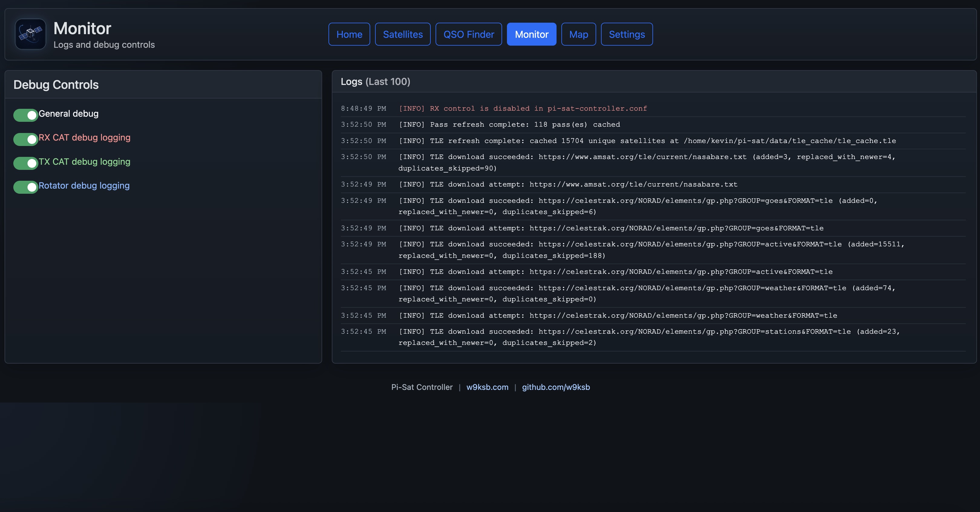Click the General debug label
The width and height of the screenshot is (980, 512).
[x=68, y=114]
